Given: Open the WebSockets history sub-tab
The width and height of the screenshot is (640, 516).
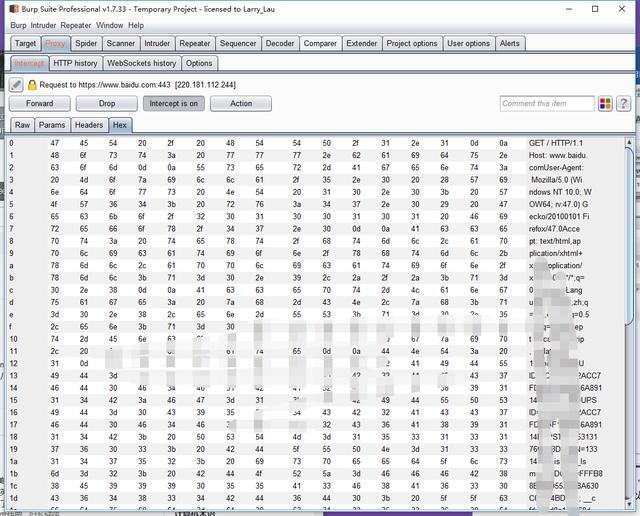Looking at the screenshot, I should (142, 63).
